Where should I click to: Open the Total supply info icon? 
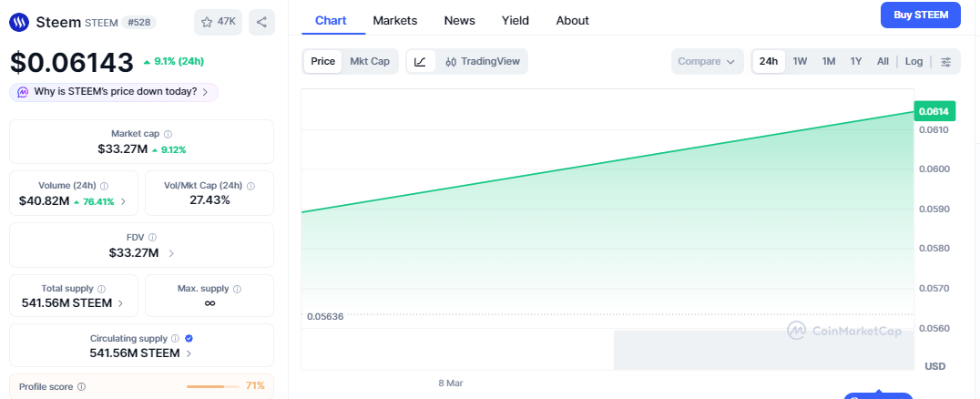point(102,289)
